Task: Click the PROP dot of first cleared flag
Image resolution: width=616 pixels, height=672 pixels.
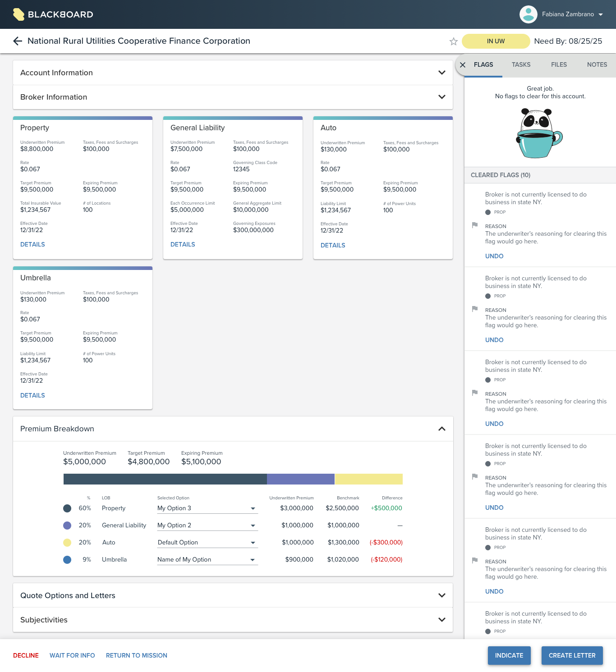Action: [488, 212]
